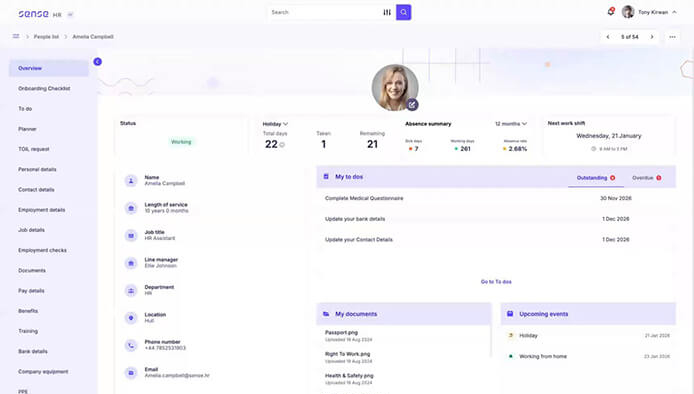Open Employment details in the sidebar
694x394 pixels.
point(42,210)
